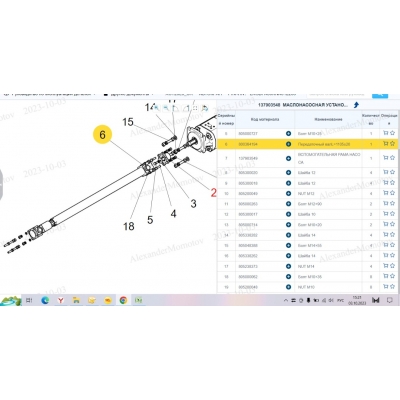The height and width of the screenshot is (400, 400).
Task: Add the Шайба 10 row to cart
Action: [x=386, y=214]
